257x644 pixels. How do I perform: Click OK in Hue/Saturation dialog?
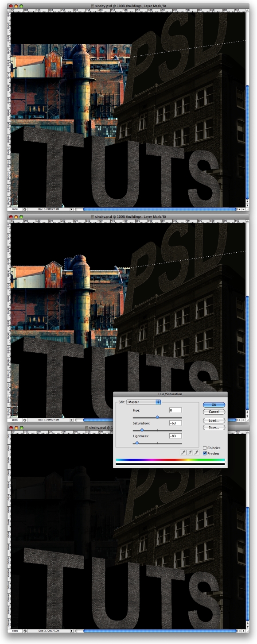214,405
